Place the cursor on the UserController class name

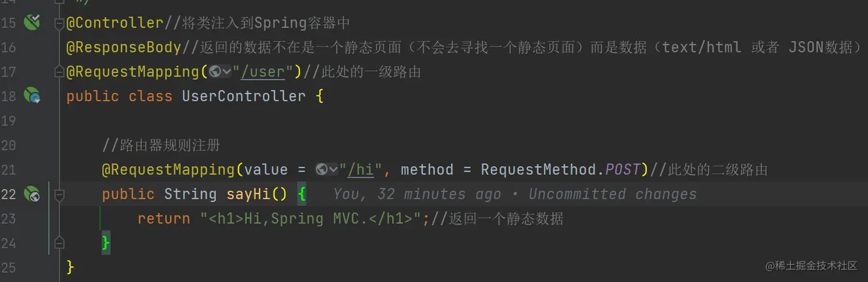(243, 96)
